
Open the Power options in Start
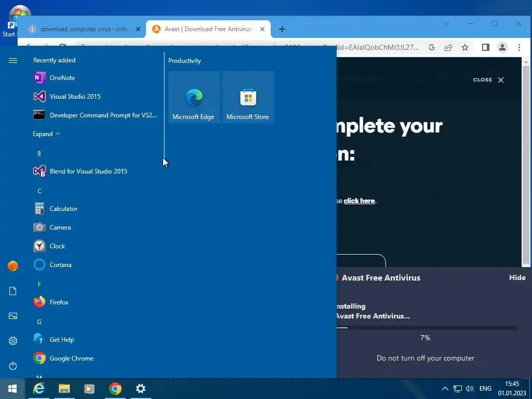pos(13,366)
